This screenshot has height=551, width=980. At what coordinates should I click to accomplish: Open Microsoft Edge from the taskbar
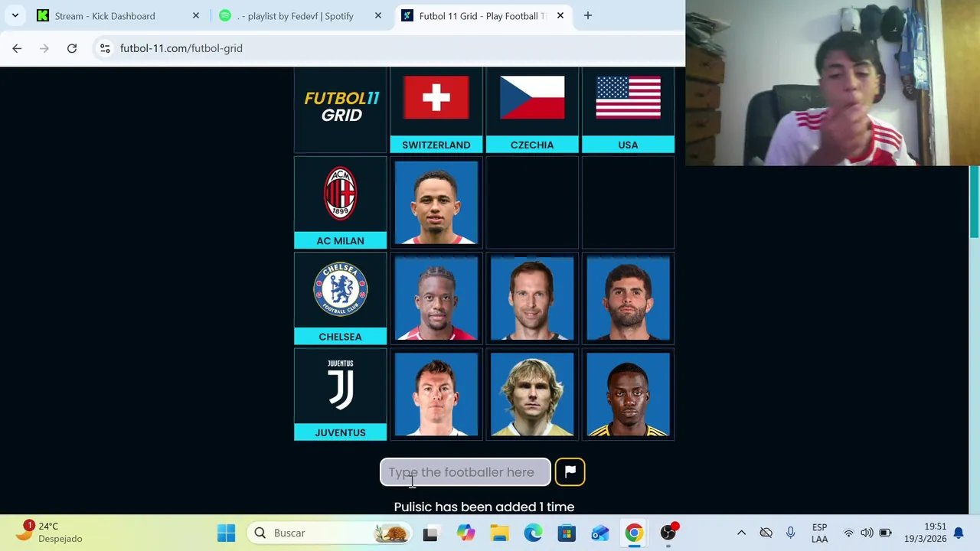[x=533, y=533]
